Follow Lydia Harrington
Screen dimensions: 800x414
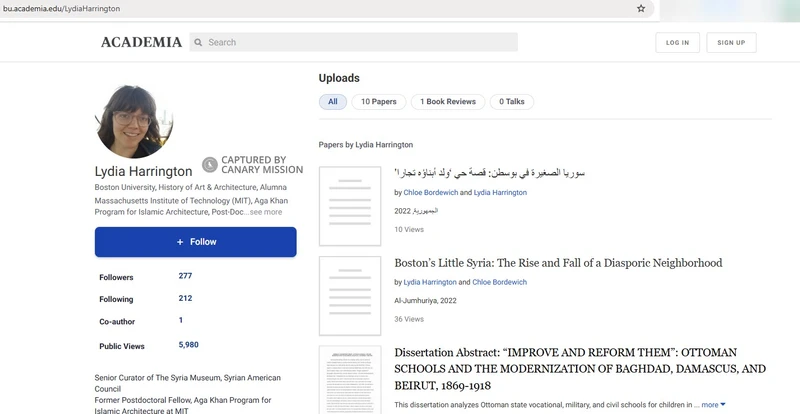(195, 242)
